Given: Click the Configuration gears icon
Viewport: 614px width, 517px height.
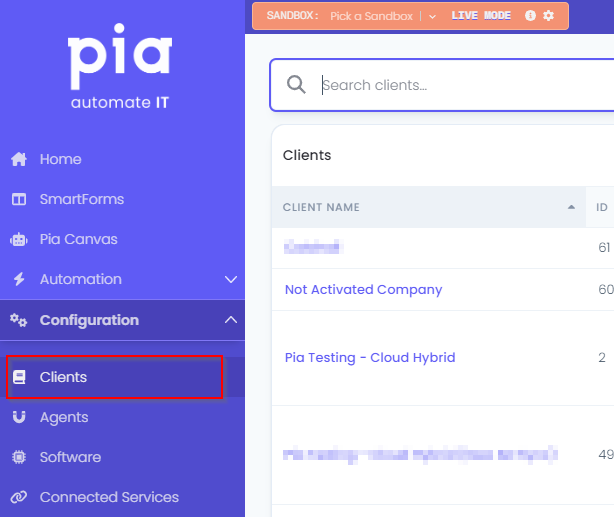Looking at the screenshot, I should pyautogui.click(x=19, y=320).
